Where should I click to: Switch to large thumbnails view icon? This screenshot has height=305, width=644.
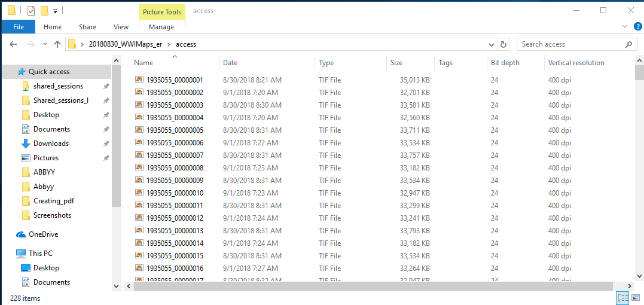pos(636,298)
